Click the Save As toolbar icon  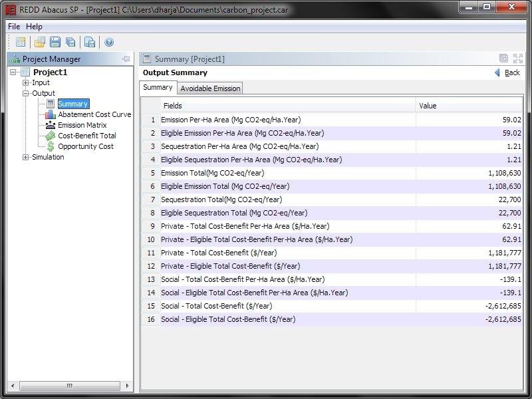(x=90, y=42)
